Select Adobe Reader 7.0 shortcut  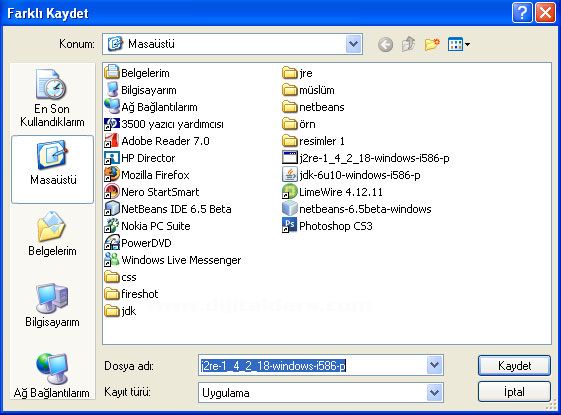tap(157, 141)
